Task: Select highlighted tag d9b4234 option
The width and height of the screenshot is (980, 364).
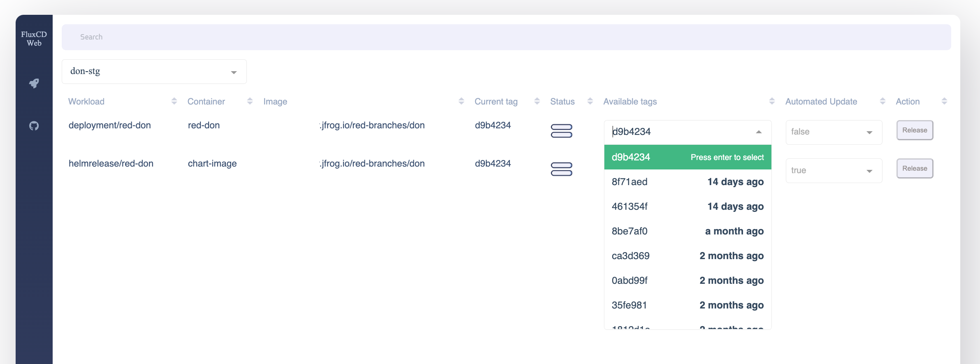Action: (687, 157)
